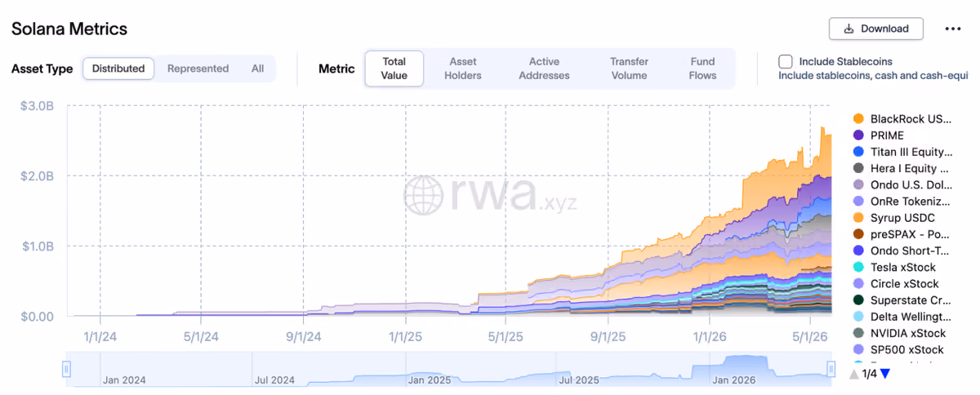
Task: Toggle Ondo Short-T... legend color dot
Action: pyautogui.click(x=858, y=251)
